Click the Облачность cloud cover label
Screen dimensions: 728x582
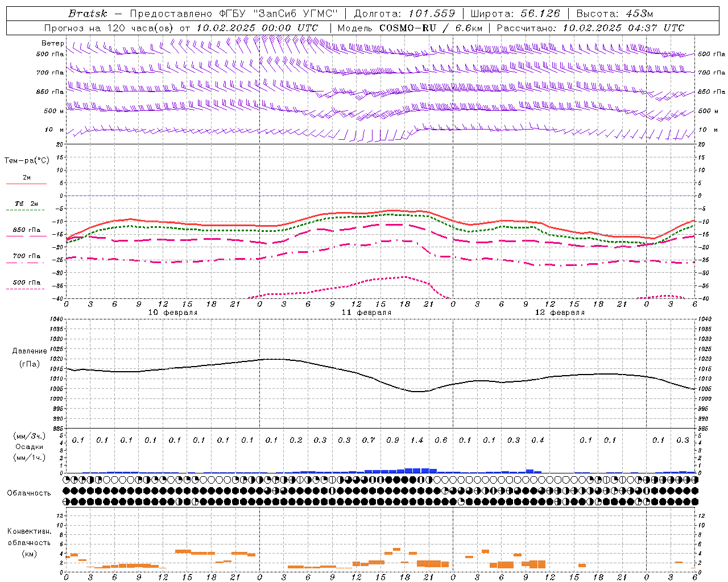29,493
